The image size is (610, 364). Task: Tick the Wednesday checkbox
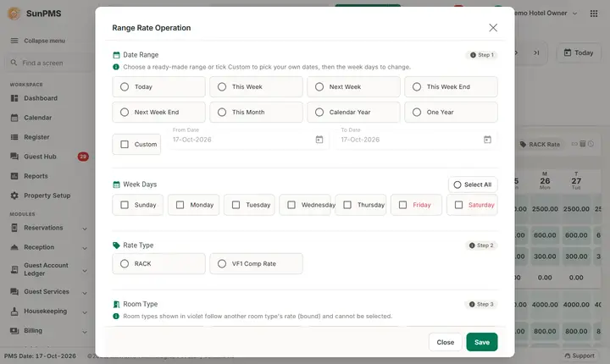pyautogui.click(x=291, y=205)
